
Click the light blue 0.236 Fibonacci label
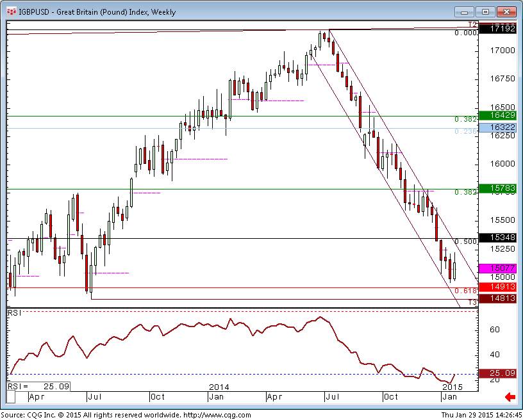point(465,131)
